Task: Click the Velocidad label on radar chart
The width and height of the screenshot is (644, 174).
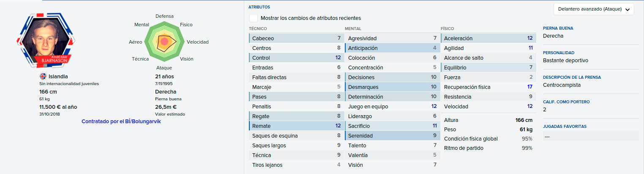Action: [x=198, y=42]
